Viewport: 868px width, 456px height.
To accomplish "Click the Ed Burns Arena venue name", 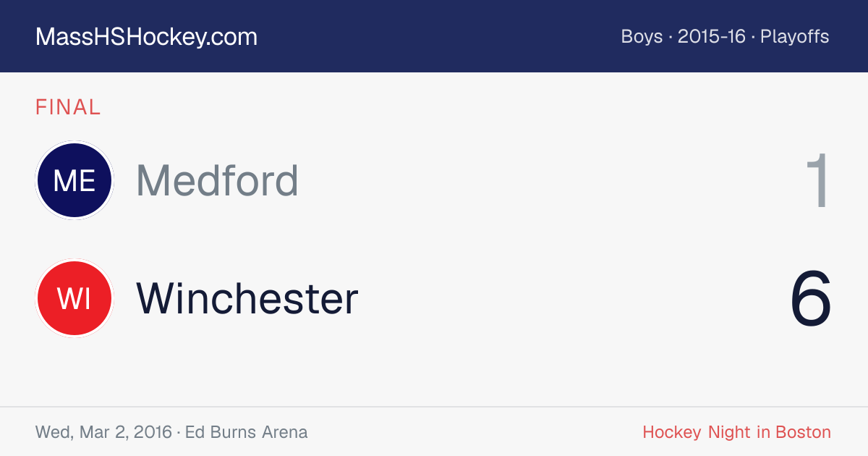I will click(246, 432).
